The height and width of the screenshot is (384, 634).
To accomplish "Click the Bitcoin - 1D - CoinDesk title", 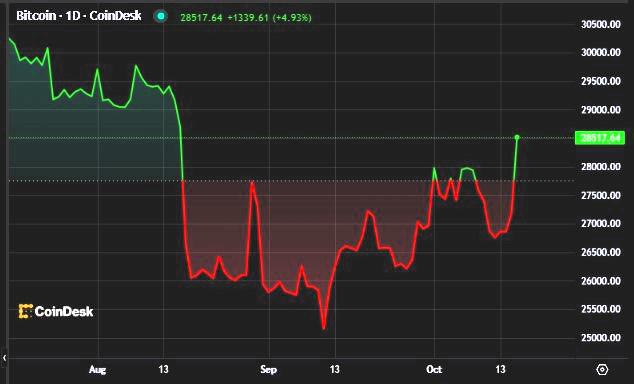I will [79, 16].
